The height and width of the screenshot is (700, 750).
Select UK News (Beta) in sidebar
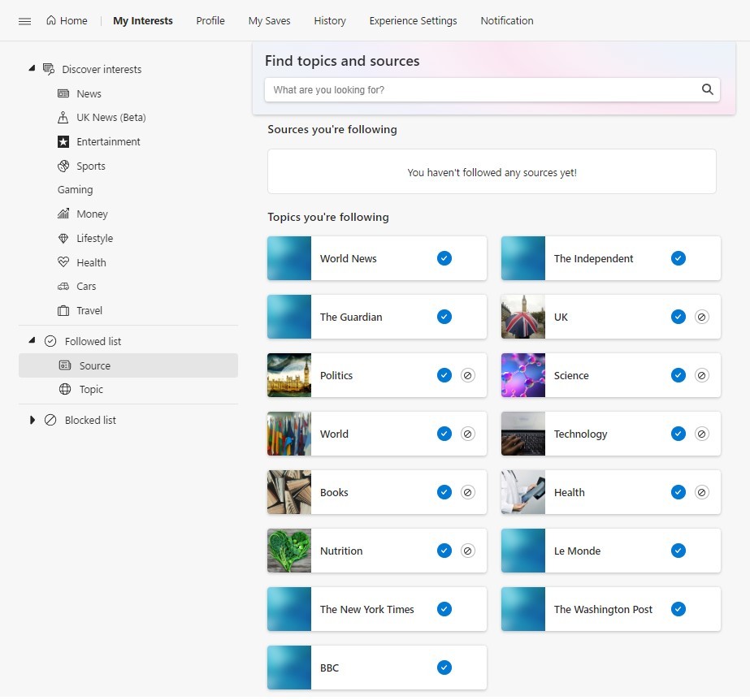[111, 117]
